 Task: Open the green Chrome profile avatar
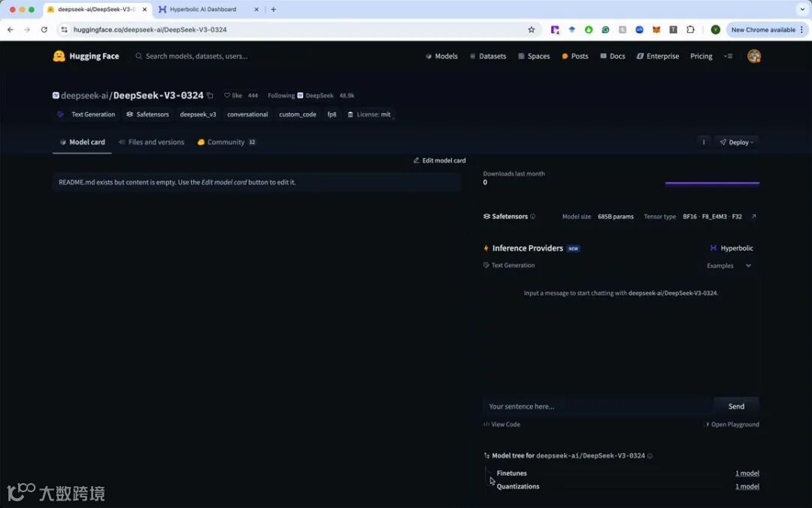[715, 29]
